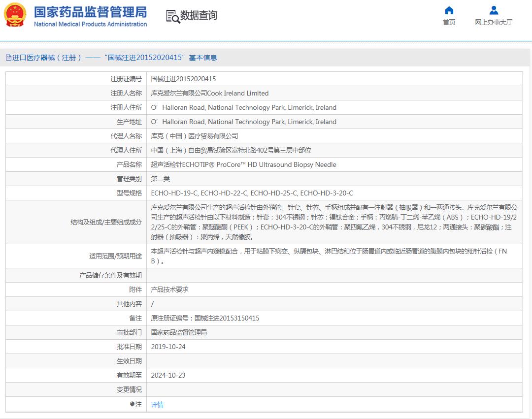Click the 注册证编号 row label
The width and height of the screenshot is (532, 419).
click(126, 79)
